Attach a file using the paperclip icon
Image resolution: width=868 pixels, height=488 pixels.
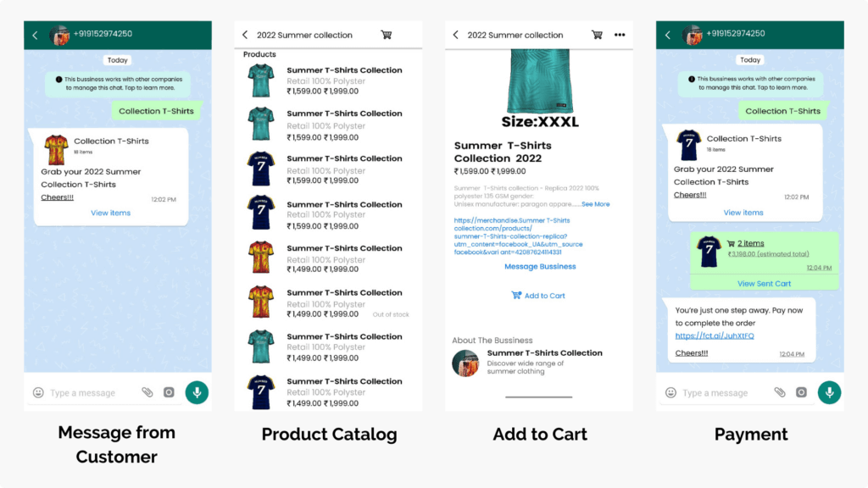tap(147, 392)
